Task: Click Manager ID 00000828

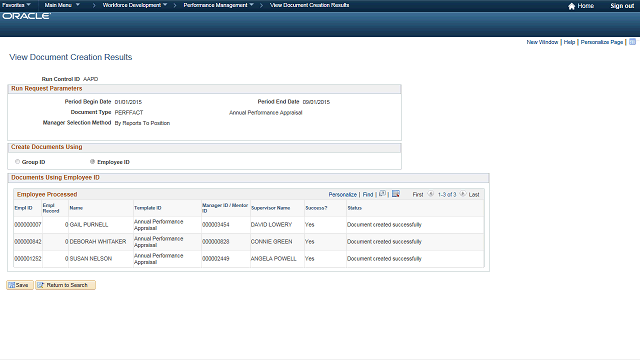Action: pos(216,242)
